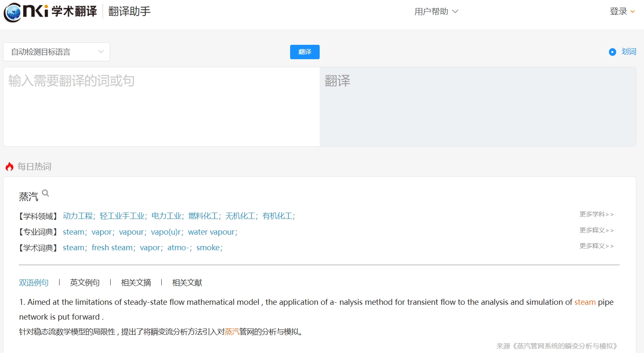Image resolution: width=644 pixels, height=353 pixels.
Task: Click the 每日热词 section label
Action: (34, 167)
